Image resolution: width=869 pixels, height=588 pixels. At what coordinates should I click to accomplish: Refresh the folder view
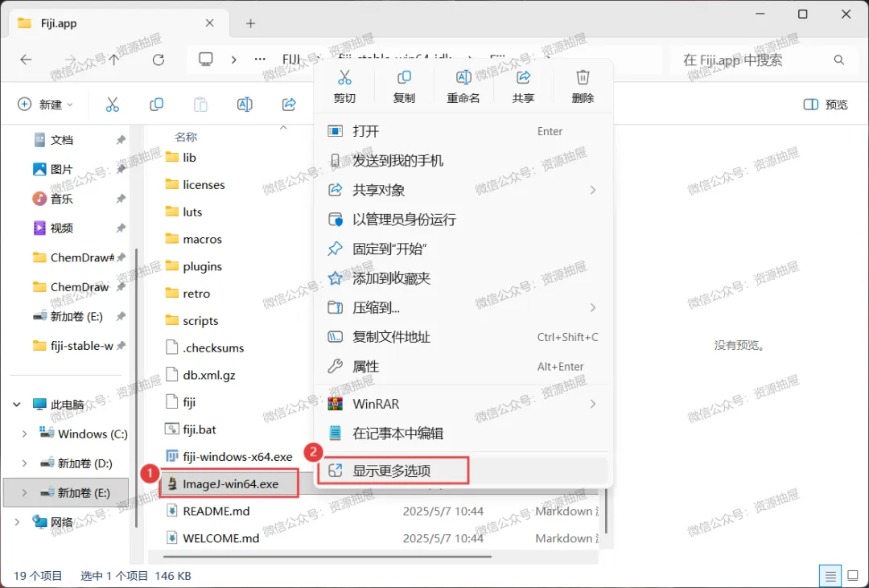pos(159,60)
